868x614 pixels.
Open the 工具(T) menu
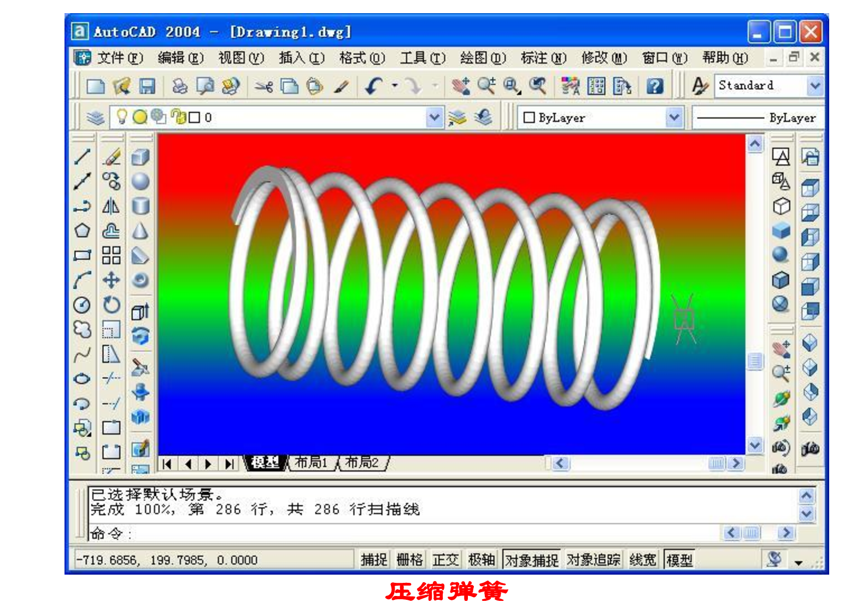tap(423, 57)
